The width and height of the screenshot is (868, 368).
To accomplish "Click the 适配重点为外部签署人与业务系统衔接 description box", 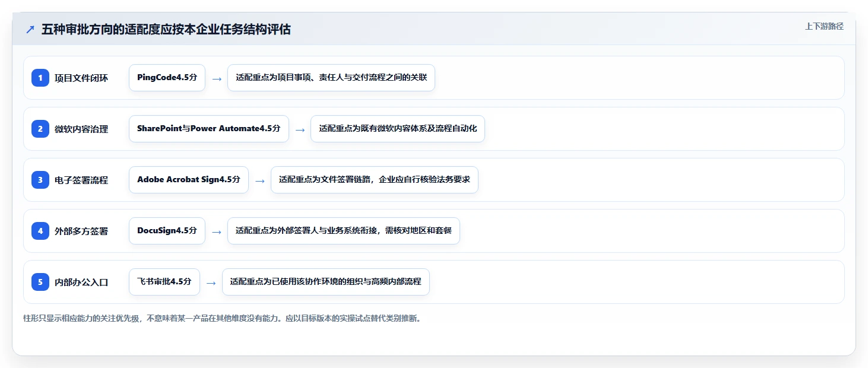I will (x=344, y=231).
